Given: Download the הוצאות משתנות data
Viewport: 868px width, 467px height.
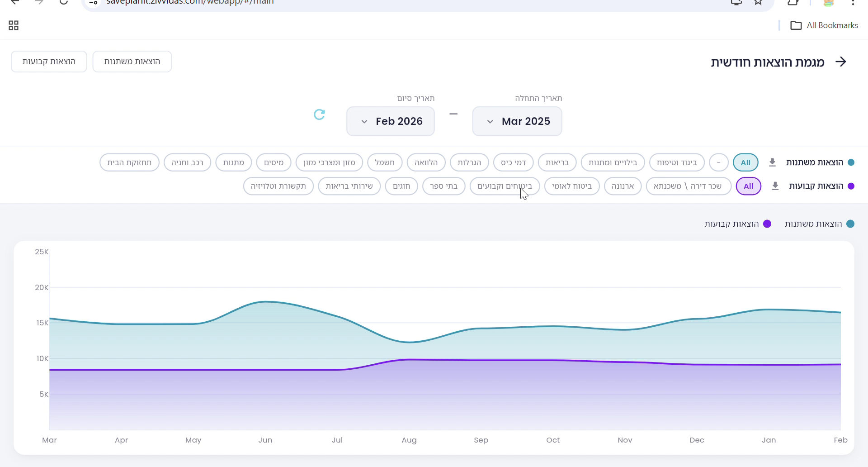Looking at the screenshot, I should click(x=772, y=162).
